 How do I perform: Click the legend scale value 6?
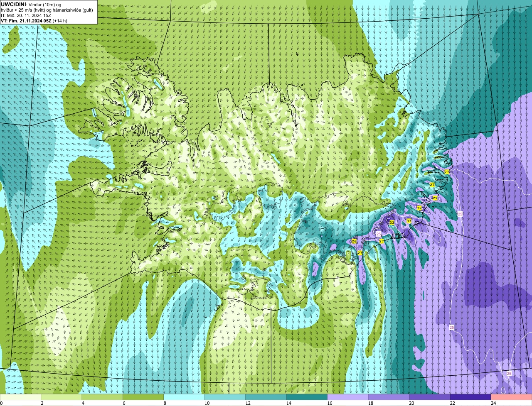[124, 403]
